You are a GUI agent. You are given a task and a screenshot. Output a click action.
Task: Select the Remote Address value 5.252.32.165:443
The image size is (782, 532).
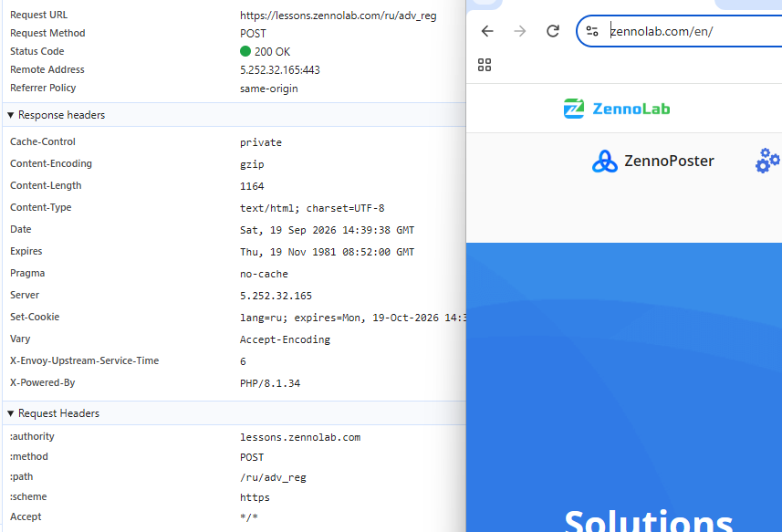[x=280, y=69]
